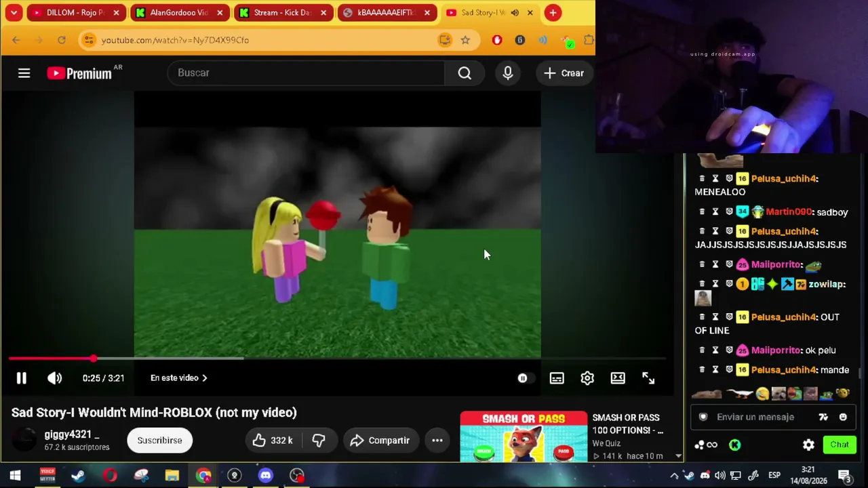Open the YouTube guide hamburger menu
The width and height of the screenshot is (868, 488).
coord(24,73)
